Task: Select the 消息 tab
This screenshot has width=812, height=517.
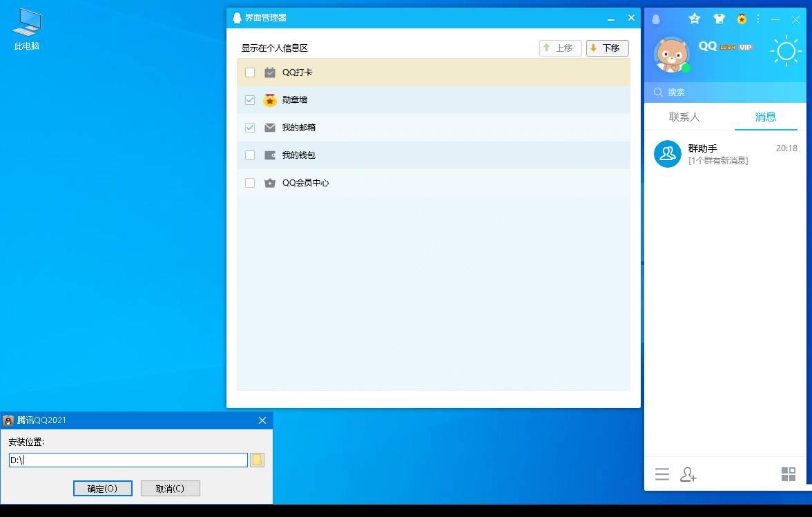Action: click(x=765, y=117)
